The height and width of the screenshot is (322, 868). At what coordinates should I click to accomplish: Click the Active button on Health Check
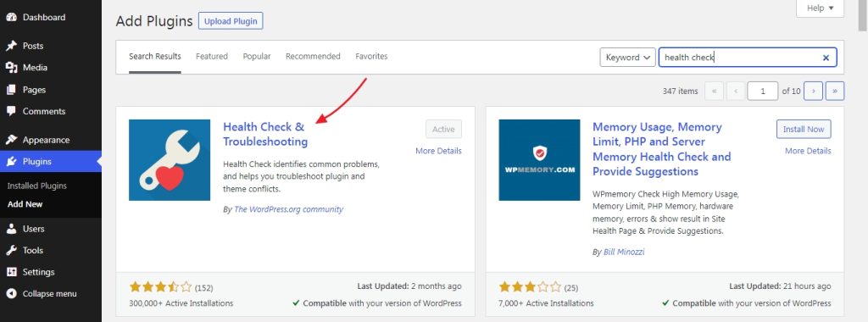tap(443, 129)
